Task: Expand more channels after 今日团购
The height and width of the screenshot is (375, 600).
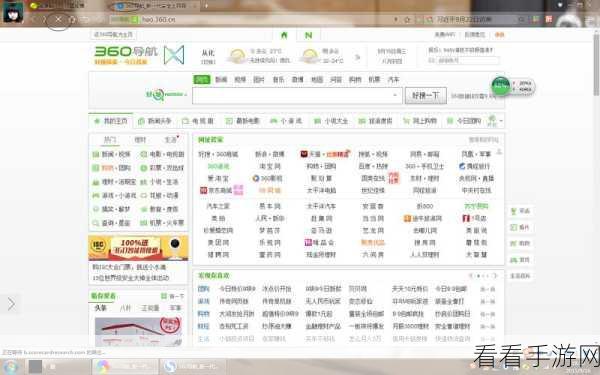Action: pos(501,121)
